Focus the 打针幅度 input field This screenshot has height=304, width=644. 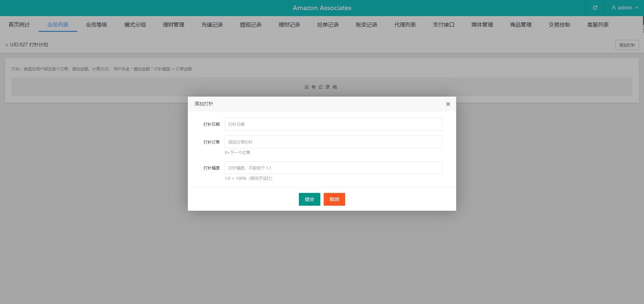pyautogui.click(x=333, y=168)
